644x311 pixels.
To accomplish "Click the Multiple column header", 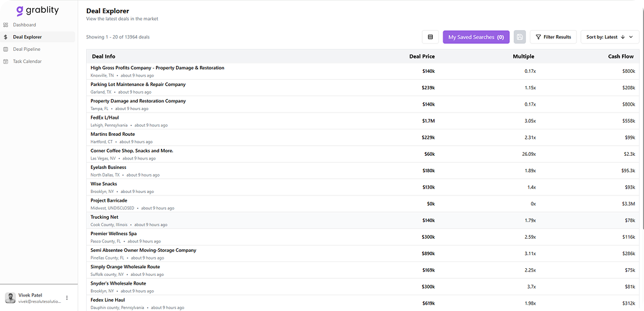I will pyautogui.click(x=523, y=57).
